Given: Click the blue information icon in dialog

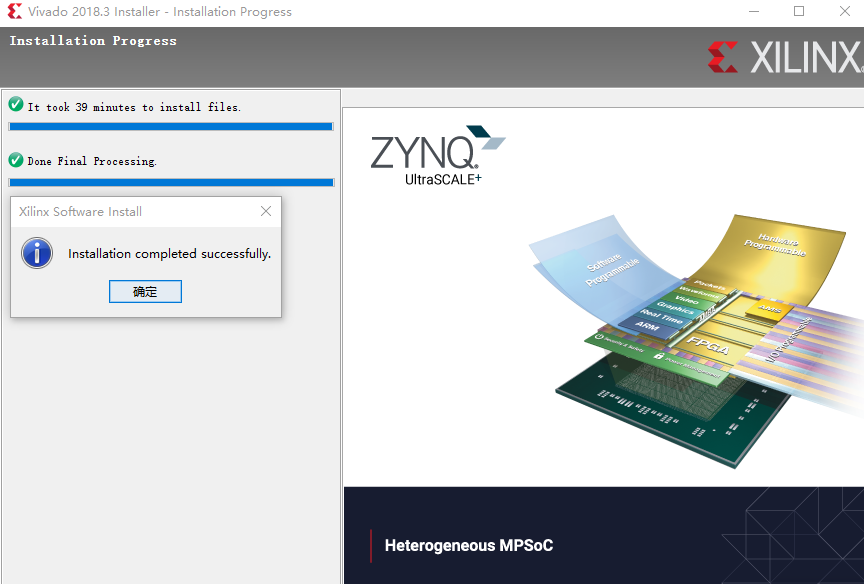Looking at the screenshot, I should click(37, 253).
